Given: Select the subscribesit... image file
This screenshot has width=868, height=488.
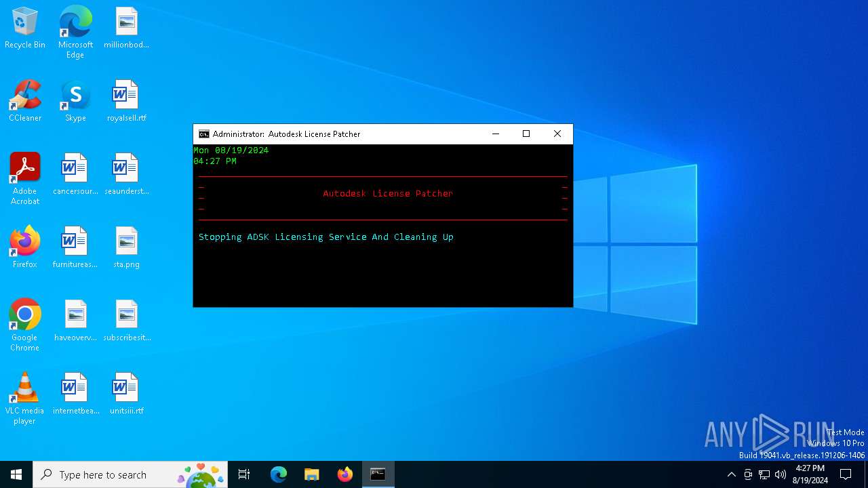Looking at the screenshot, I should tap(126, 321).
